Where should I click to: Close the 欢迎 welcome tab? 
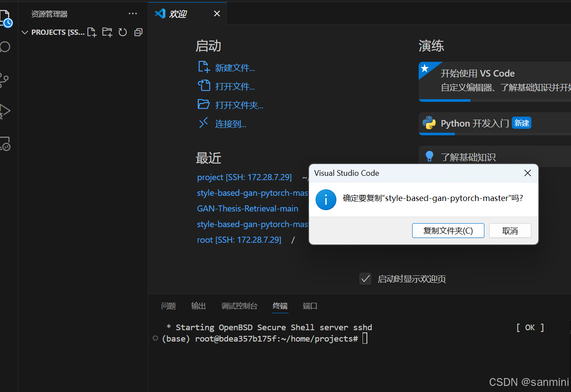[x=217, y=14]
